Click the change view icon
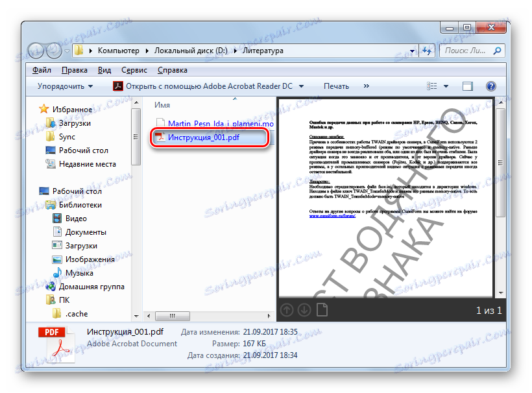Screen dimensions: 532x393 [431, 86]
